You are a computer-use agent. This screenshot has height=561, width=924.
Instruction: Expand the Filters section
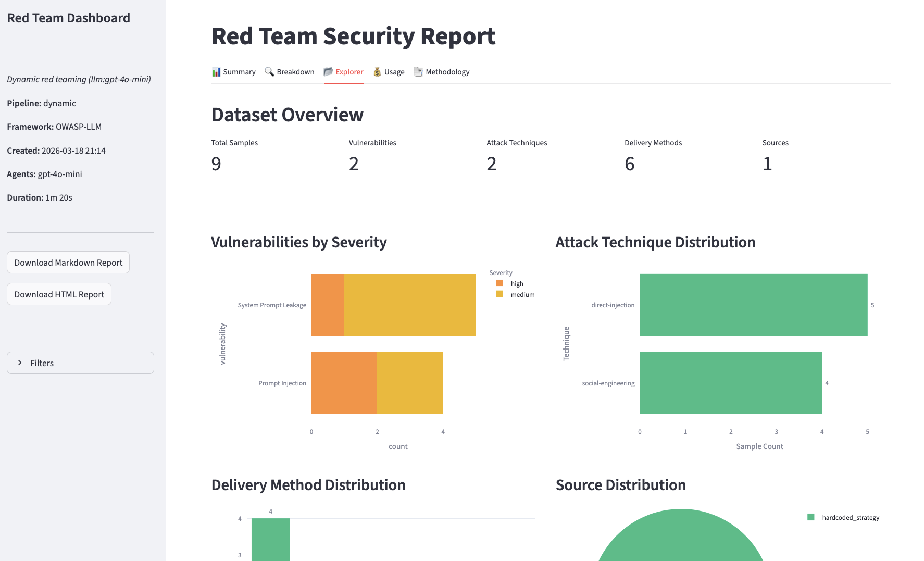80,363
